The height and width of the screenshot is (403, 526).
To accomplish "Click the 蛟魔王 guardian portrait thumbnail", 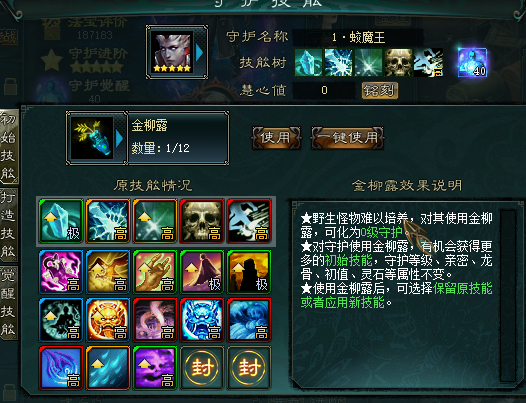I will point(172,52).
